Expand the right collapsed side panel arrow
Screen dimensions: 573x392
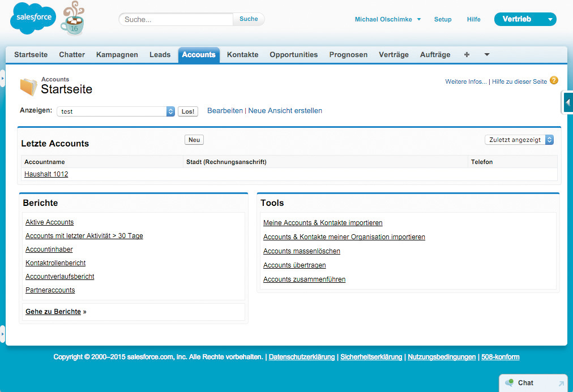coord(567,102)
